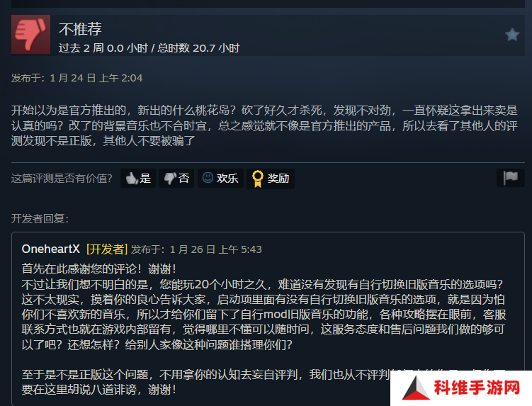
Task: Click the 这篇评测是否有价值? label
Action: [62, 179]
